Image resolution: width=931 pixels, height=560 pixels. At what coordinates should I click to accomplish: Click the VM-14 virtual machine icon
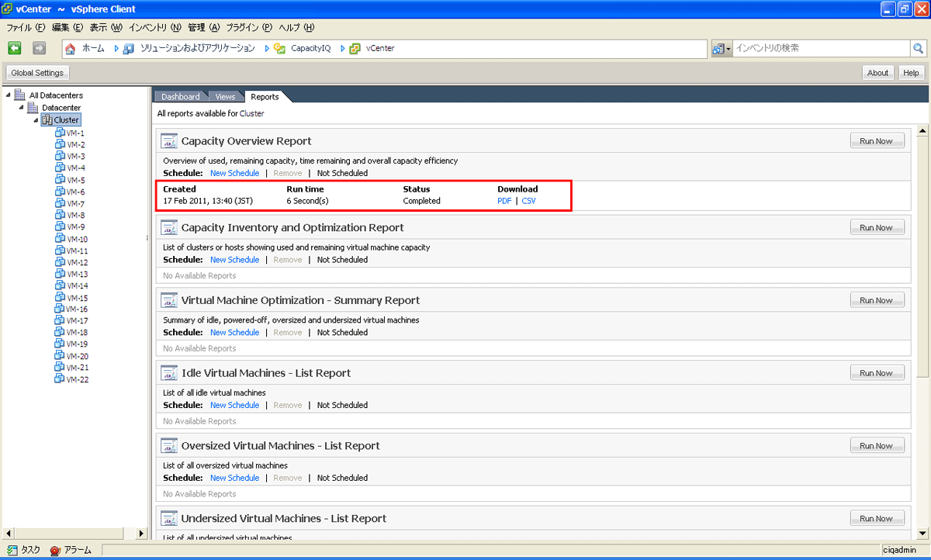[x=61, y=285]
